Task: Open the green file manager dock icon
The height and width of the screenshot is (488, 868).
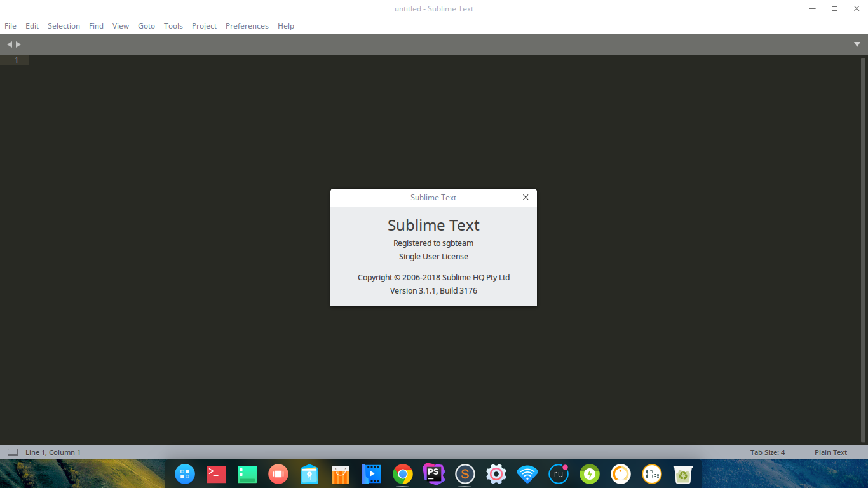Action: click(x=247, y=474)
